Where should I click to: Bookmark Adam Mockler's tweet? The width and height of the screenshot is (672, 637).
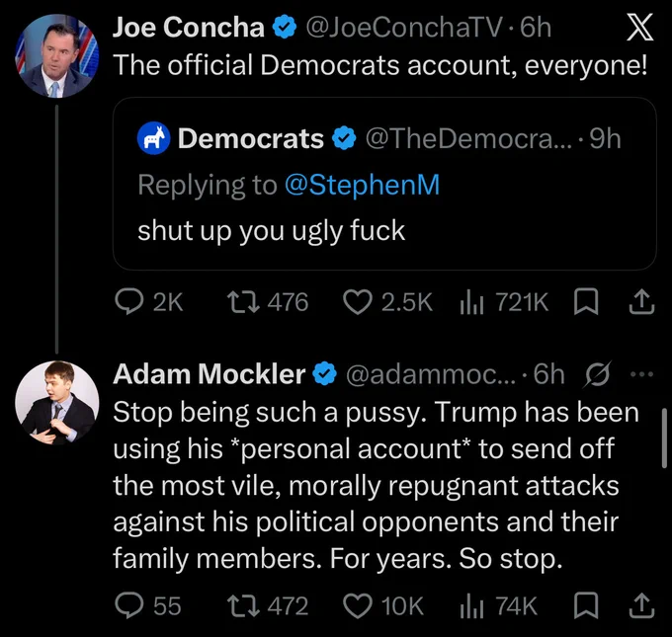click(x=586, y=605)
